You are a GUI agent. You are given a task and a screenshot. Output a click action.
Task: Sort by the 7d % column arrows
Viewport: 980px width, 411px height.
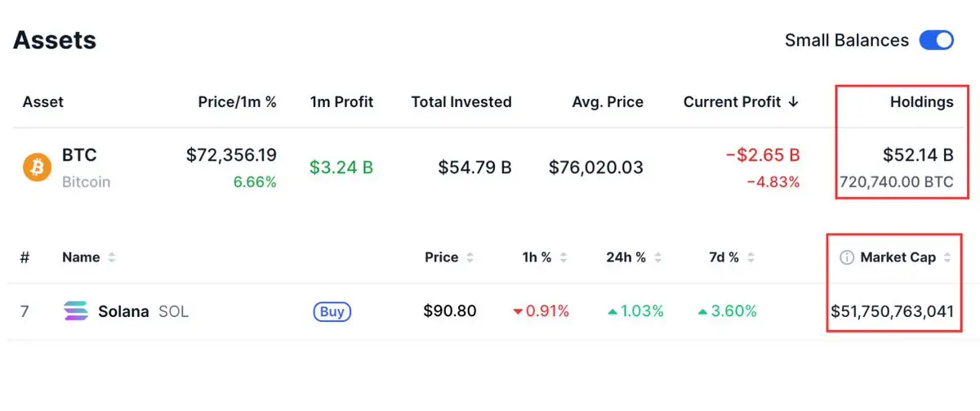click(751, 257)
